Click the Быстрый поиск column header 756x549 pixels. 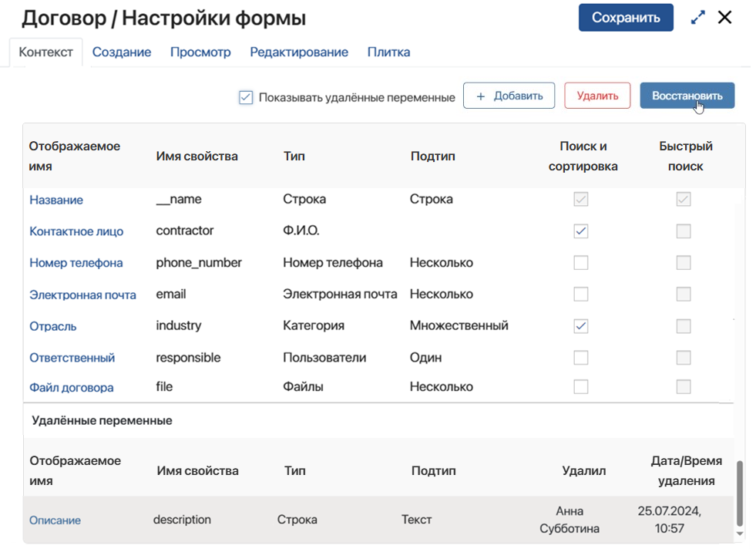(686, 156)
